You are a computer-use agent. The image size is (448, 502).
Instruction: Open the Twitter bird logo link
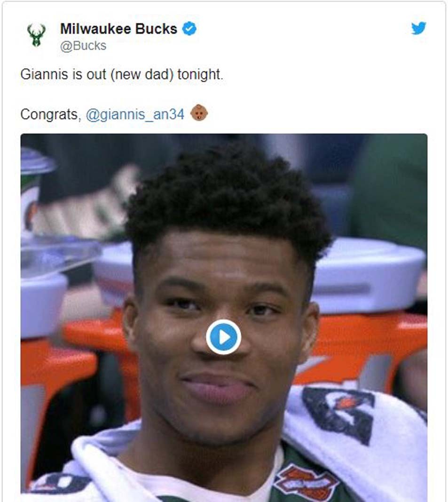(x=418, y=28)
